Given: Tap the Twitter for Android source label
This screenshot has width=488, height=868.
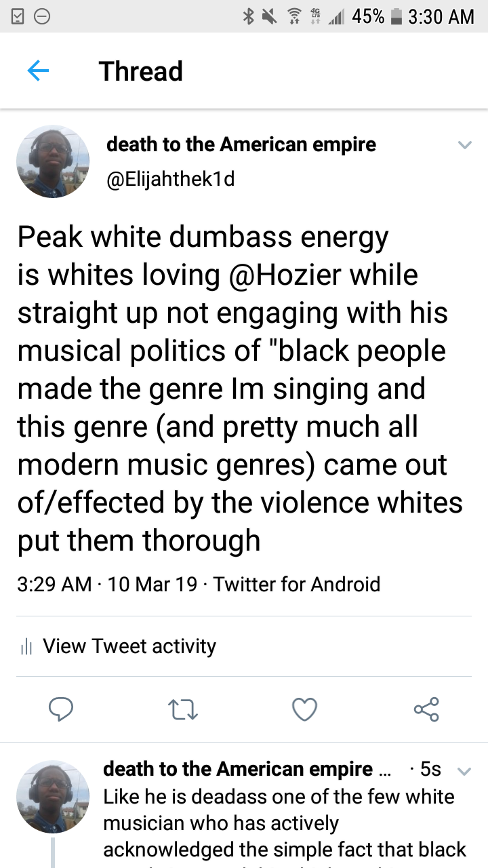Looking at the screenshot, I should pos(297,584).
